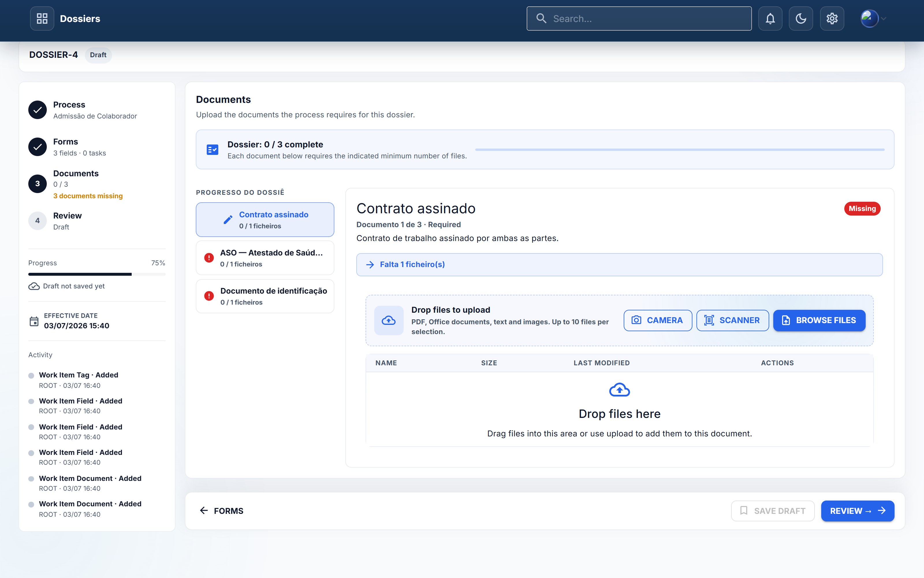Open the user avatar menu
Viewport: 924px width, 578px height.
[x=873, y=18]
